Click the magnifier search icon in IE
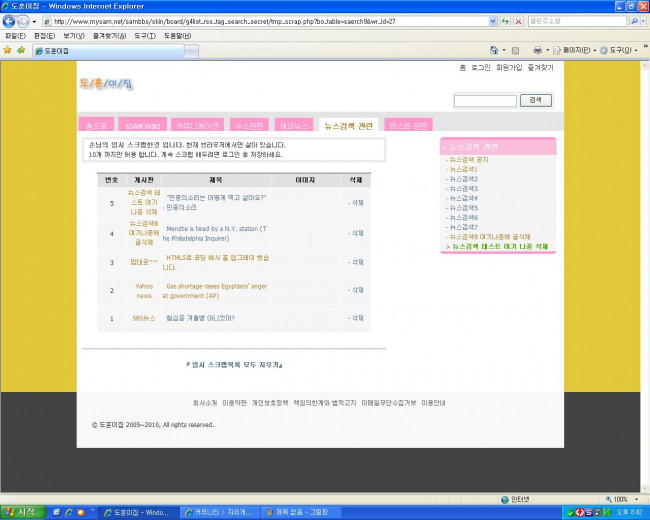This screenshot has width=650, height=520. (634, 21)
